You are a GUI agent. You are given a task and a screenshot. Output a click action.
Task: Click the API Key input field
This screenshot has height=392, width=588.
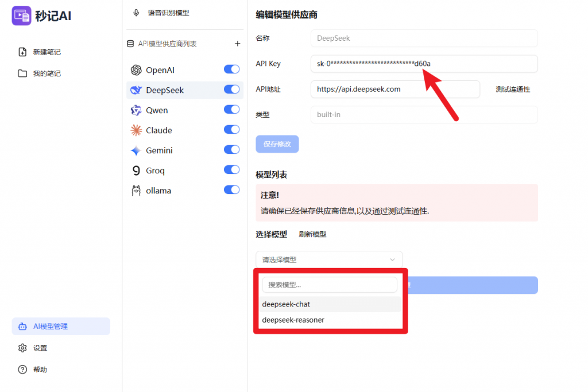[x=424, y=64]
